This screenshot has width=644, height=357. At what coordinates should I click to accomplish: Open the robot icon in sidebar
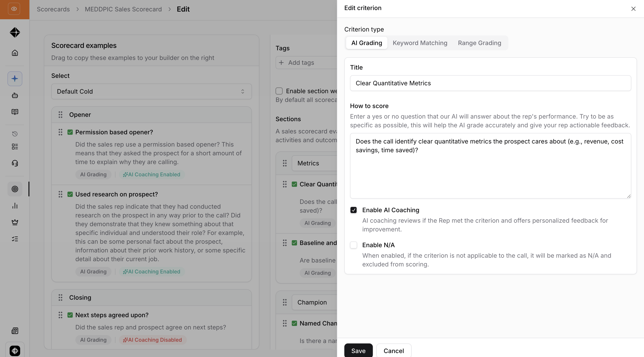click(15, 95)
